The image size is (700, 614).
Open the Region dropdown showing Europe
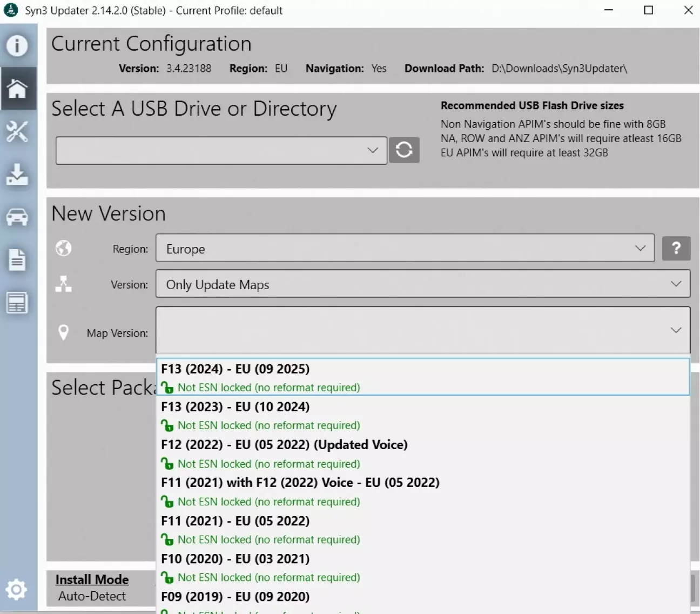pos(405,249)
